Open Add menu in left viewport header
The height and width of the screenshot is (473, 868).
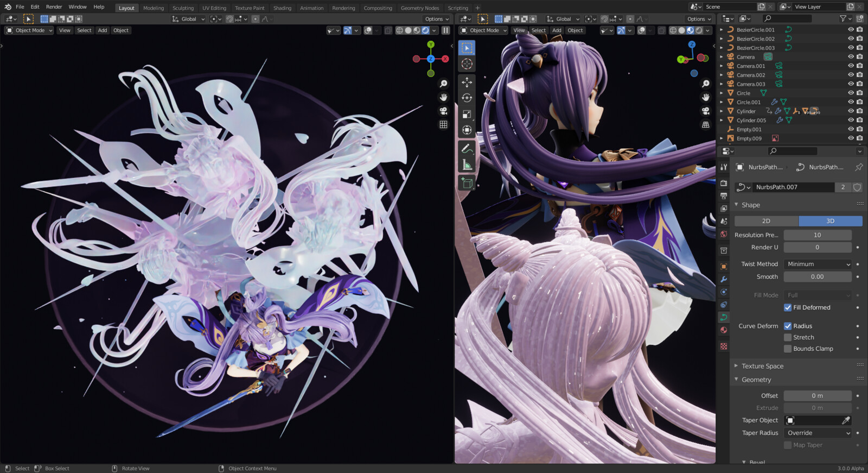point(103,30)
